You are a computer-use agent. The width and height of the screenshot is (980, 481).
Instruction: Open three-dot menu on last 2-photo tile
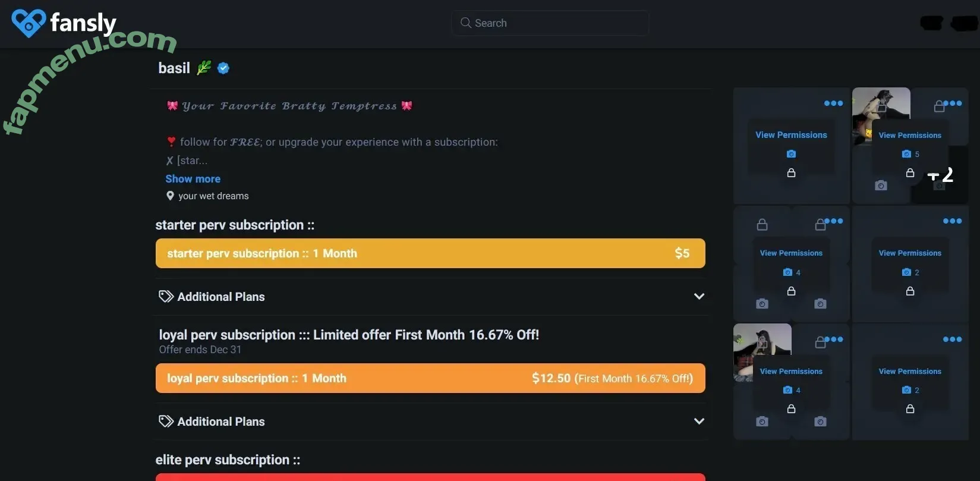(952, 339)
